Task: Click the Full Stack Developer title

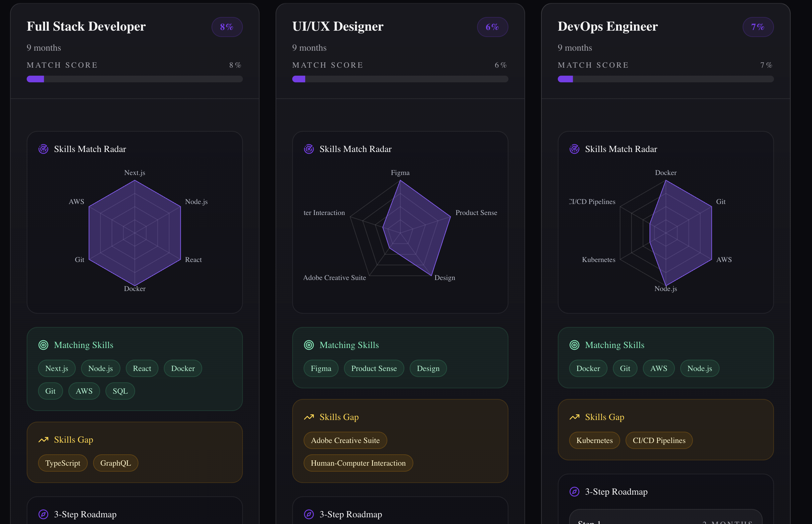Action: click(86, 26)
